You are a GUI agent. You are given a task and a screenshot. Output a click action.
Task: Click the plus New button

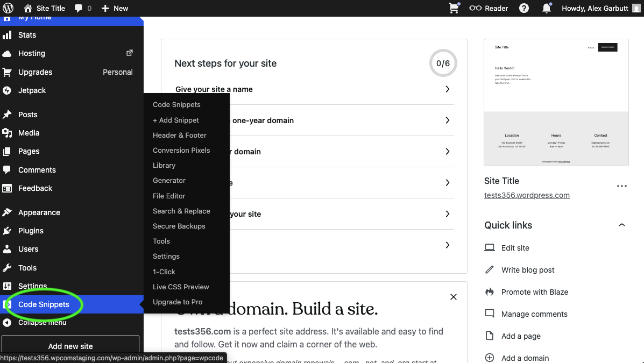click(x=115, y=8)
